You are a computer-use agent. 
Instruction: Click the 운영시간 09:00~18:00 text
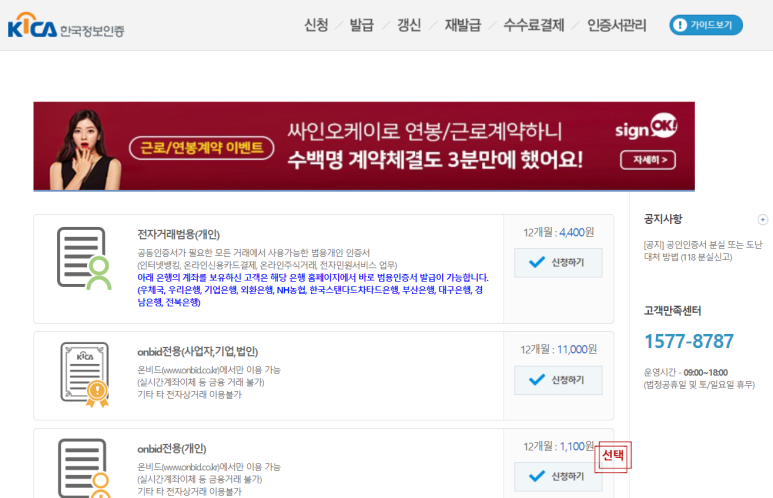[685, 372]
